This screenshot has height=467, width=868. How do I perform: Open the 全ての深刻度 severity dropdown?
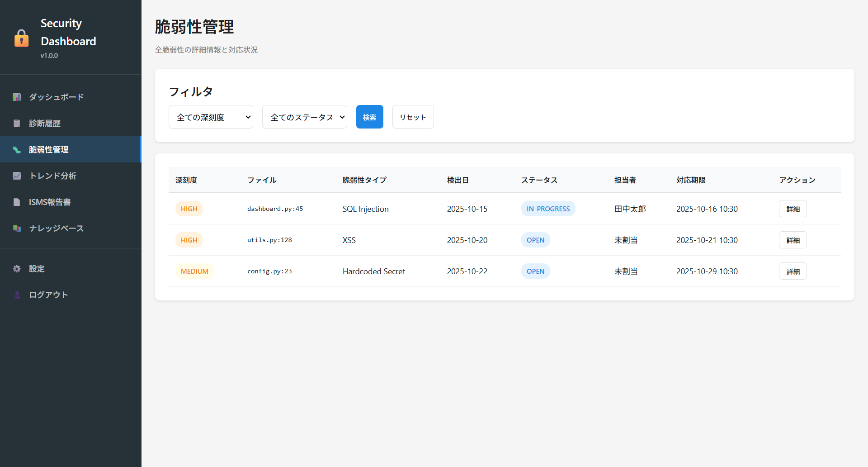tap(211, 117)
